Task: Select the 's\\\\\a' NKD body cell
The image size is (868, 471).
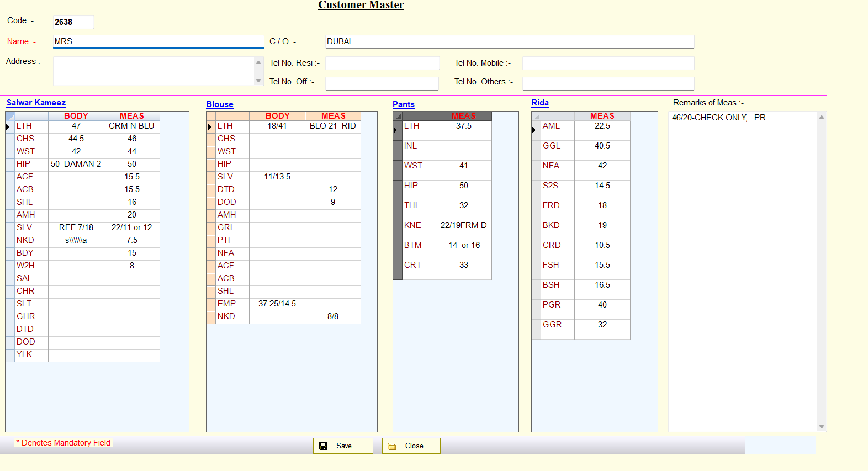Action: (76, 241)
